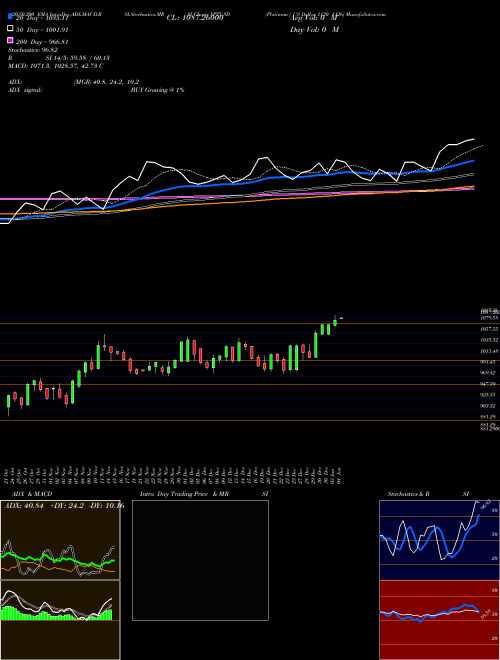Screen dimensions: 500x660
Task: Click the 'BUY Growing @ 1%' signal text
Action: (157, 90)
